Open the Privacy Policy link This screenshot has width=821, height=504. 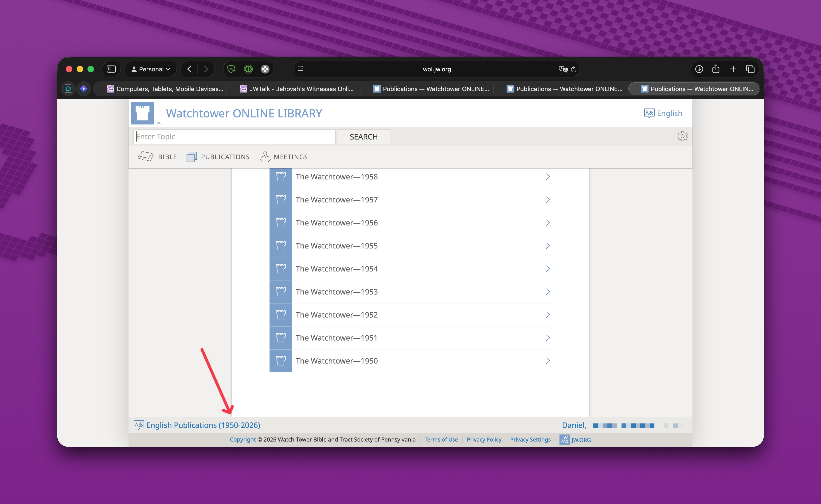click(x=484, y=439)
